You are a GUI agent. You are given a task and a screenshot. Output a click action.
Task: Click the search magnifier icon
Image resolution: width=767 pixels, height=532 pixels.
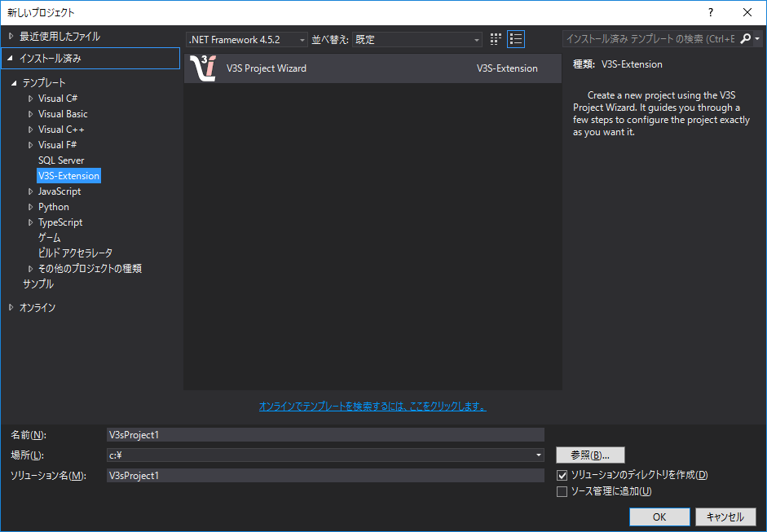click(745, 38)
